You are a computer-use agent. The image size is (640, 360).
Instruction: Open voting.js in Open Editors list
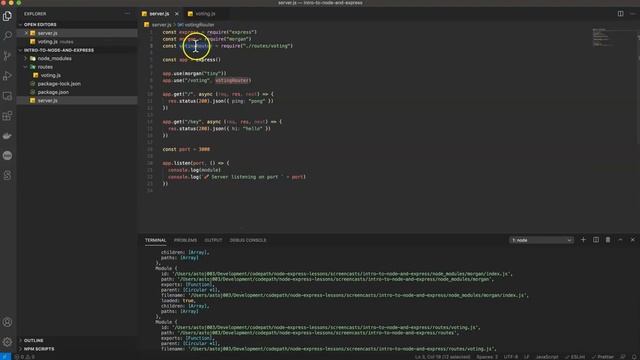[x=48, y=42]
